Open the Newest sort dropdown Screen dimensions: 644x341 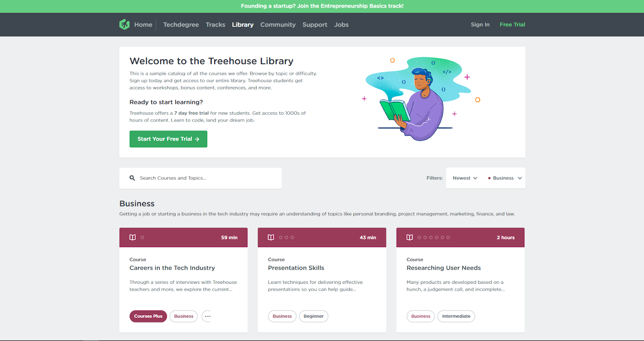(x=465, y=178)
